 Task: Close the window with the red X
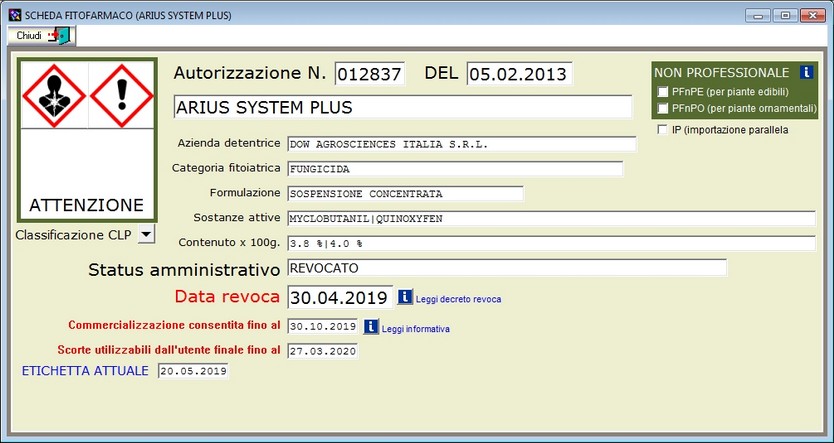click(x=813, y=15)
